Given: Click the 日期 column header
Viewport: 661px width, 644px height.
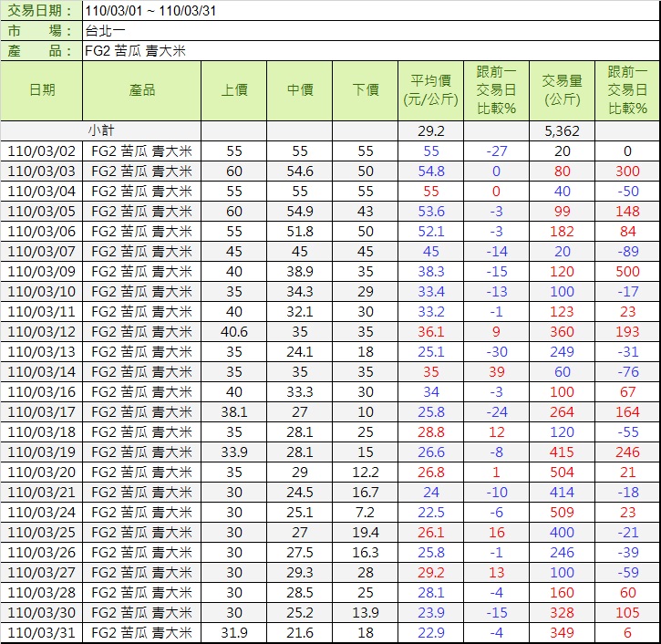Looking at the screenshot, I should click(42, 90).
